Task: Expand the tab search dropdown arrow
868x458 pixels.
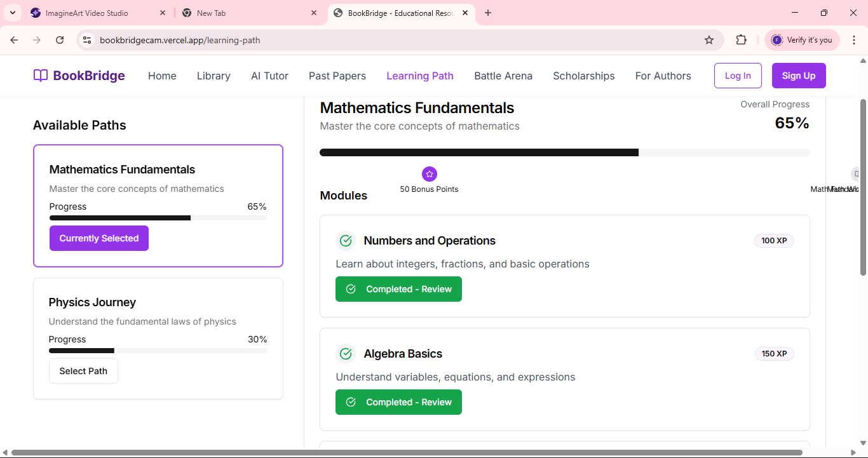Action: (x=12, y=13)
